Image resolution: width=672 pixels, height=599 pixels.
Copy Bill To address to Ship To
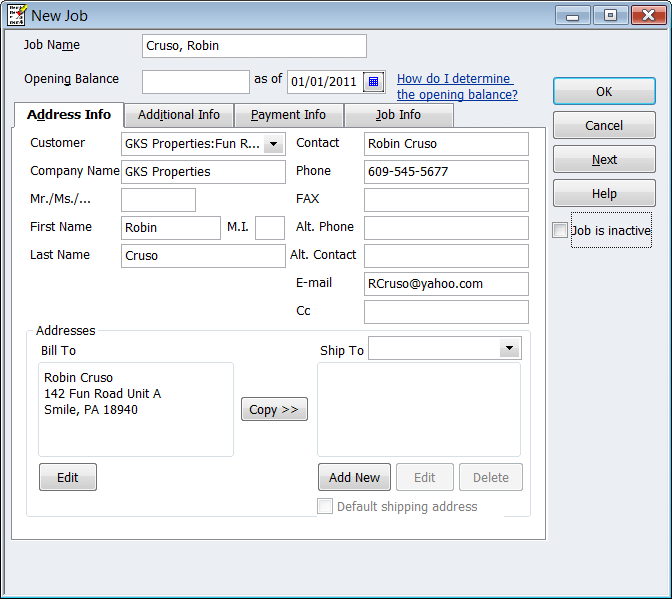pyautogui.click(x=274, y=410)
